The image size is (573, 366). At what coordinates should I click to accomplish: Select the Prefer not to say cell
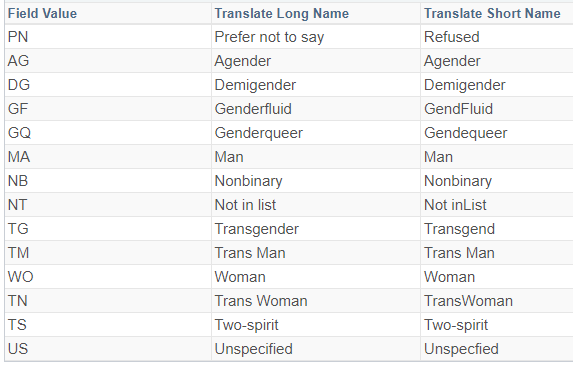coord(316,37)
